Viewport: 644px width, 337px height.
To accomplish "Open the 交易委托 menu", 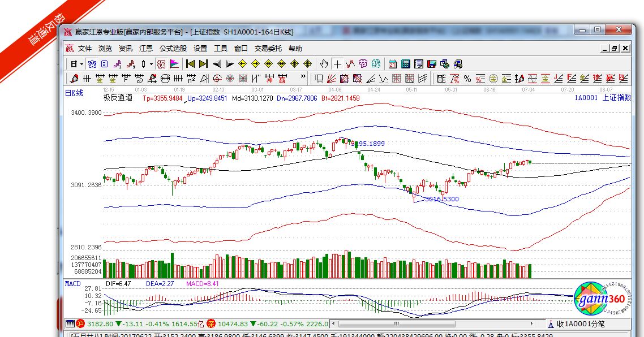I will [x=268, y=49].
